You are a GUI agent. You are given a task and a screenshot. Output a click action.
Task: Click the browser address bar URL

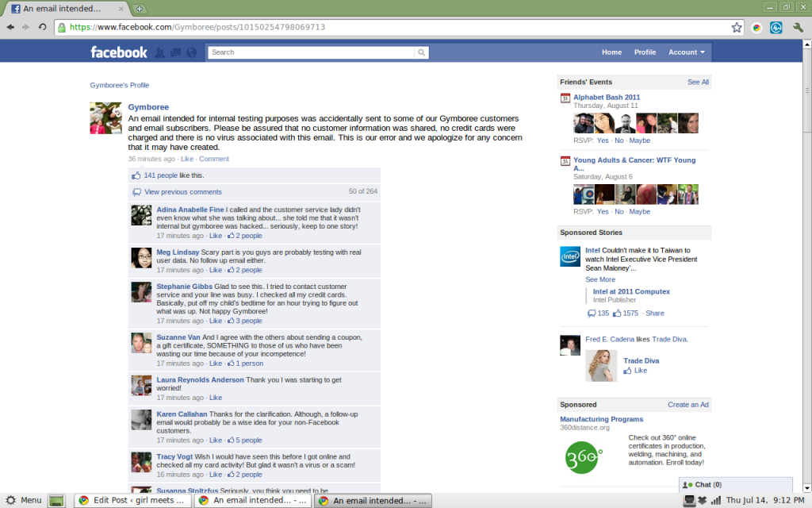pos(197,27)
